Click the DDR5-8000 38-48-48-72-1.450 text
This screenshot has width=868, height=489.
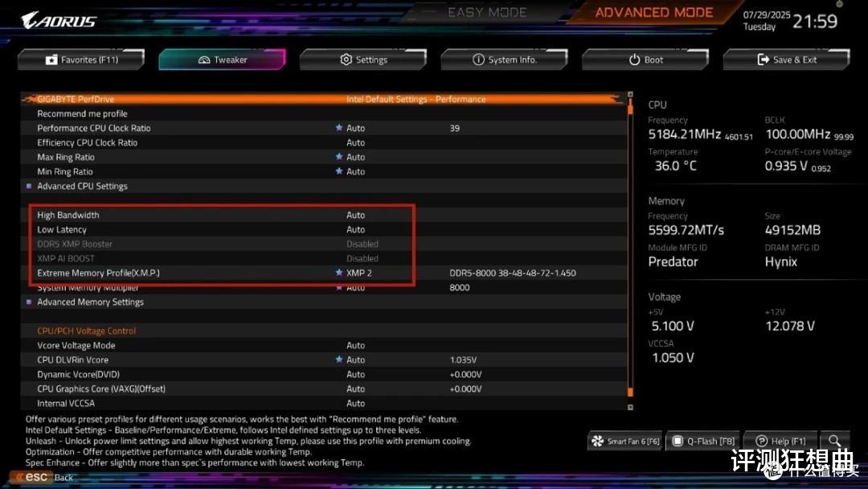tap(513, 273)
